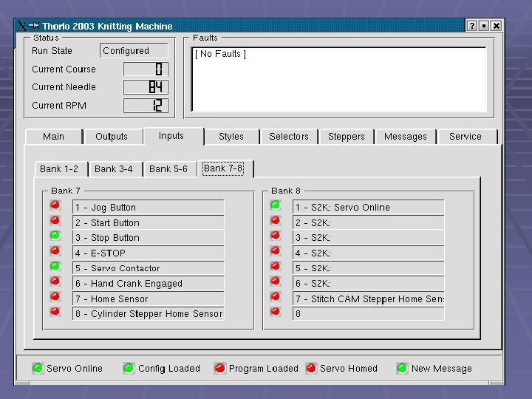Open the Outputs tab
Viewport: 532px width, 399px height.
(x=112, y=137)
